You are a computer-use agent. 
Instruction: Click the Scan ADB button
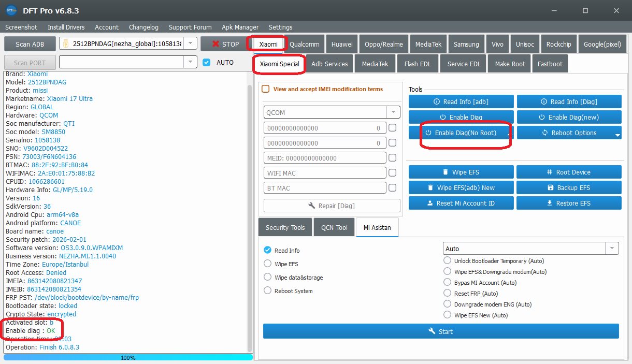30,44
